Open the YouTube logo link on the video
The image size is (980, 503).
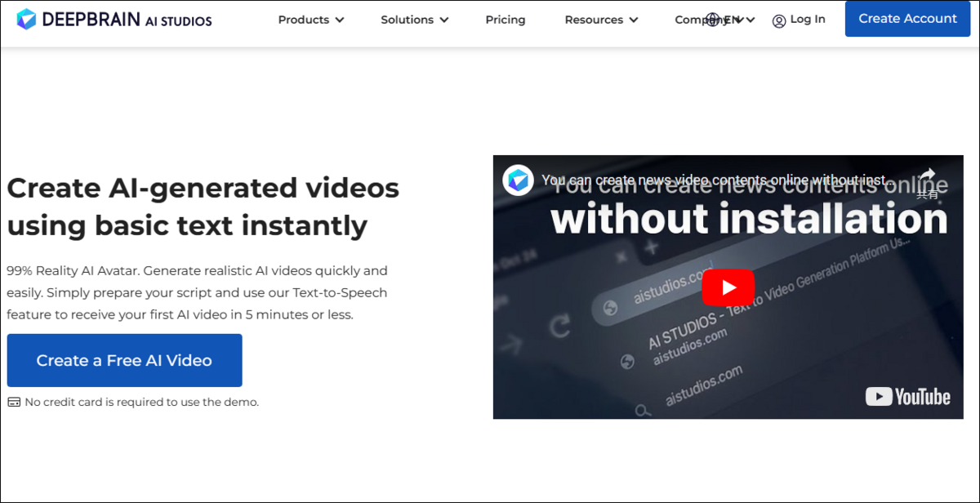pyautogui.click(x=908, y=397)
